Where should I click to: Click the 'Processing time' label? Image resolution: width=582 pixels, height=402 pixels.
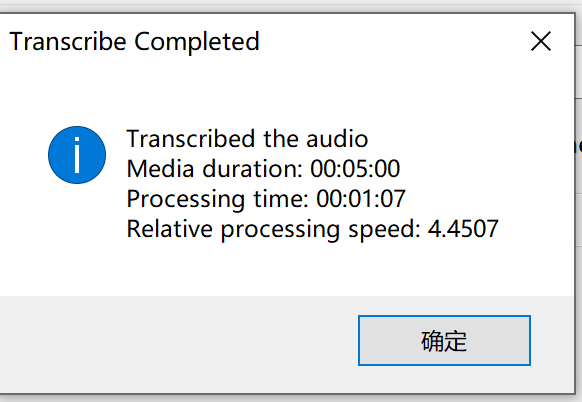pos(218,199)
